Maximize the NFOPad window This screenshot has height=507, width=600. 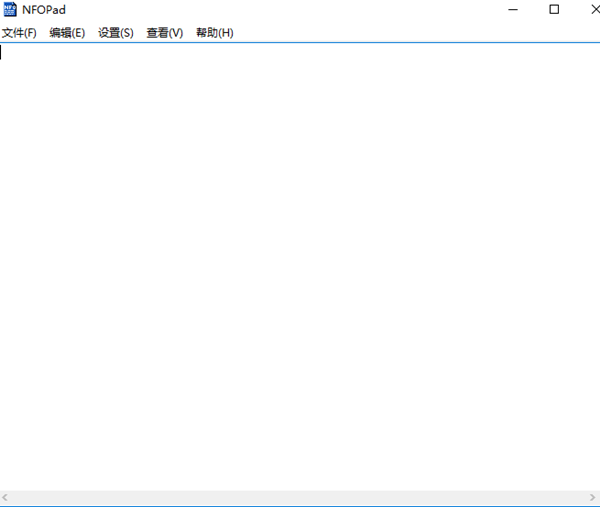tap(554, 10)
